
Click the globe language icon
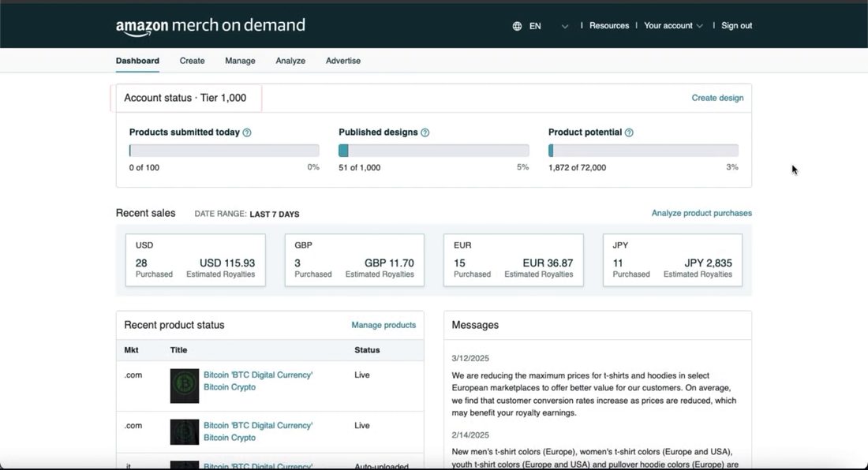(x=517, y=26)
